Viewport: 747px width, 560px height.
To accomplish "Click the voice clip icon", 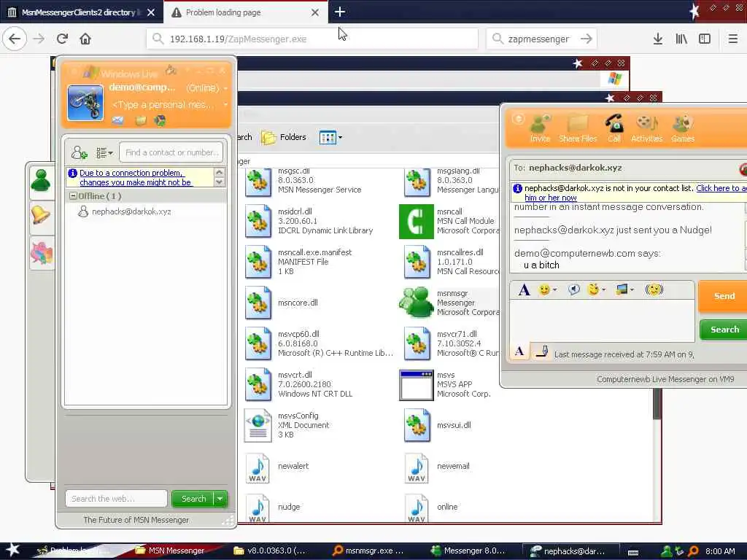I will [x=573, y=289].
